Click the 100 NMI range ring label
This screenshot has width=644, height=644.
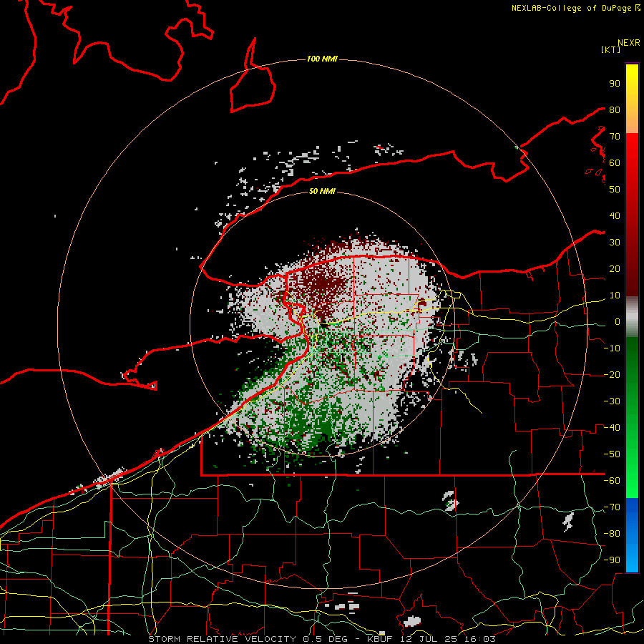[322, 59]
